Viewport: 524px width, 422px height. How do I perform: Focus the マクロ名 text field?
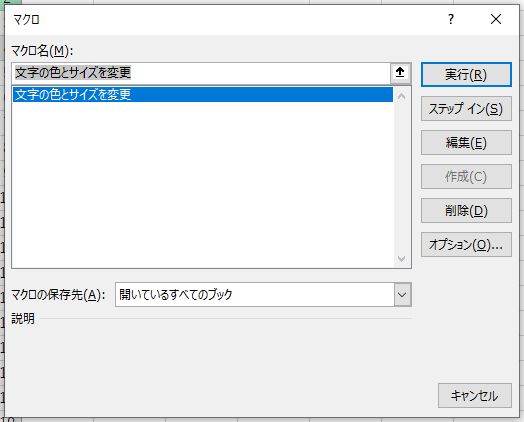pyautogui.click(x=201, y=73)
